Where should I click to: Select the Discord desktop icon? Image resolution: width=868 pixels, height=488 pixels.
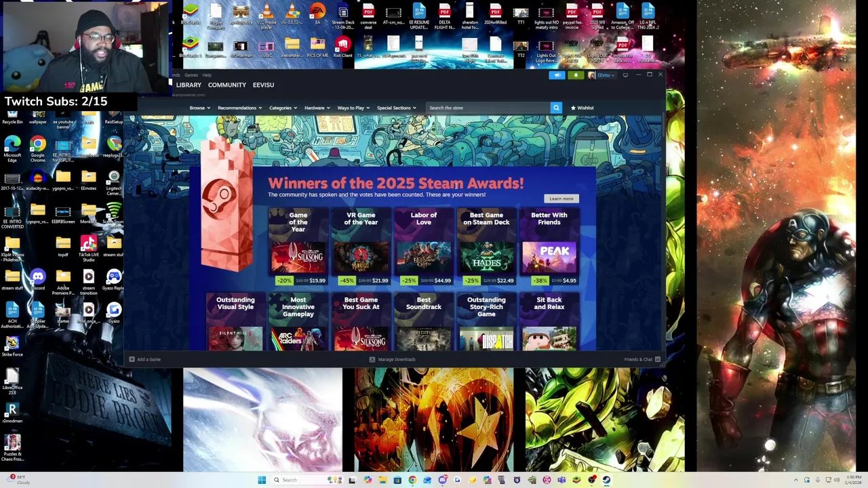pyautogui.click(x=37, y=279)
